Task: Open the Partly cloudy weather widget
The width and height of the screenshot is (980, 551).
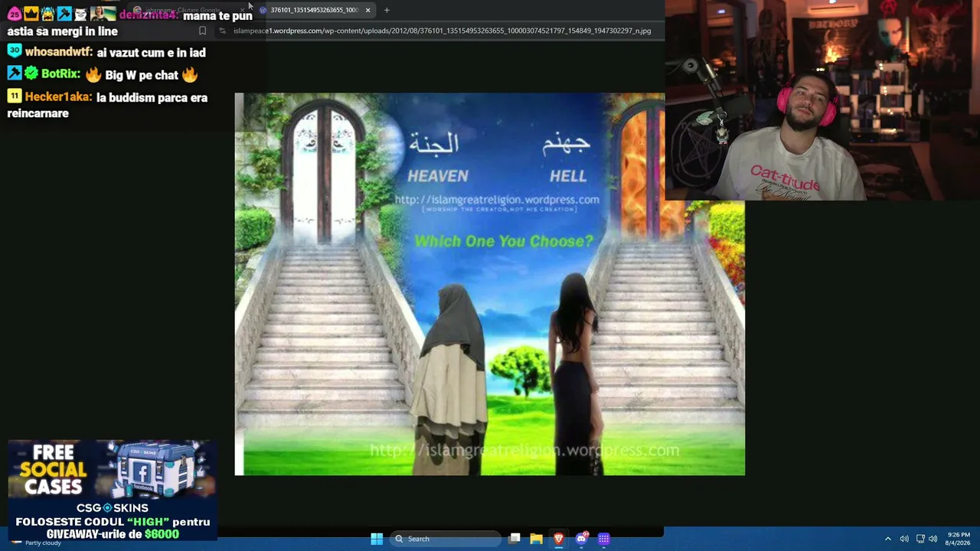Action: pos(37,542)
